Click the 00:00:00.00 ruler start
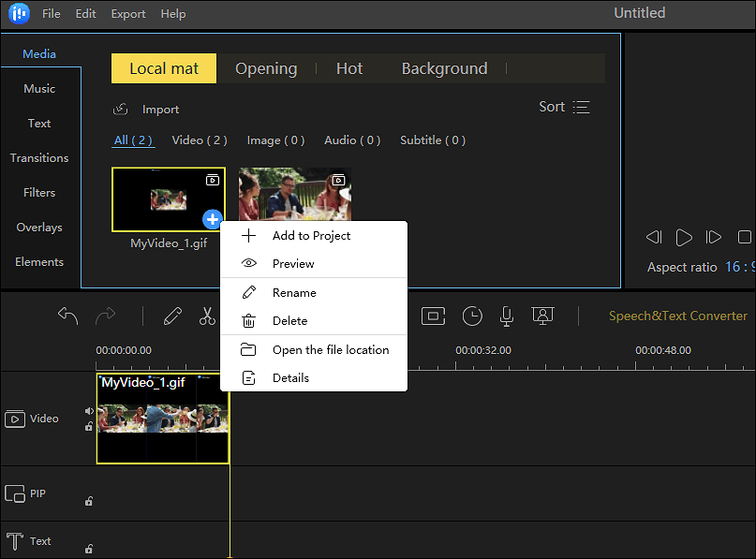Screen dimensions: 756x559 pyautogui.click(x=124, y=350)
